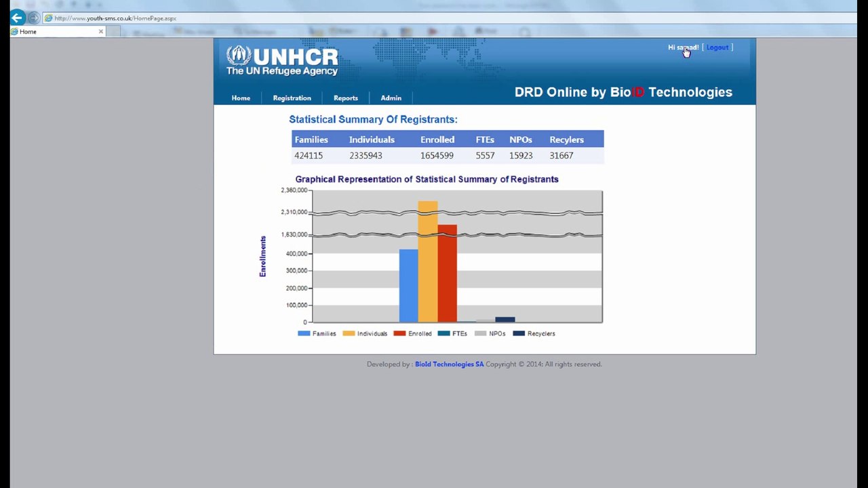The width and height of the screenshot is (868, 488).
Task: Click the Hi greeting text
Action: point(683,47)
